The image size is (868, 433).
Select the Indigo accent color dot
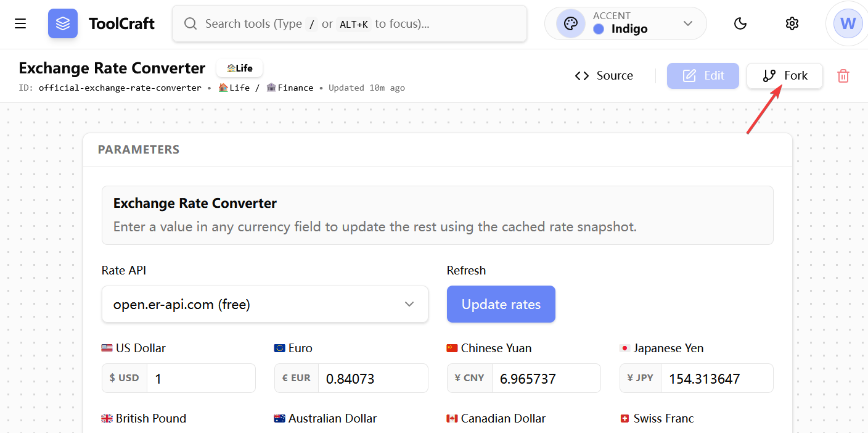coord(599,29)
